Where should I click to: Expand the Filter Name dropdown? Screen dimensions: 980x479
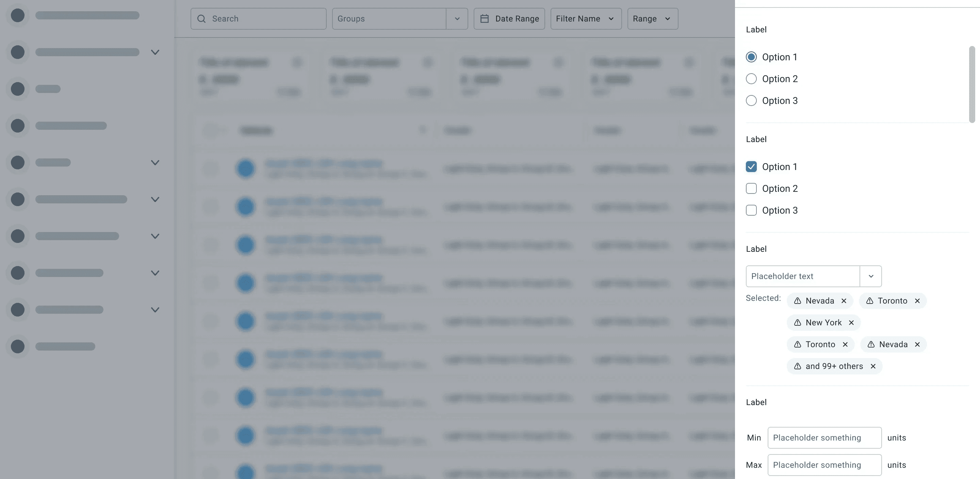coord(586,19)
